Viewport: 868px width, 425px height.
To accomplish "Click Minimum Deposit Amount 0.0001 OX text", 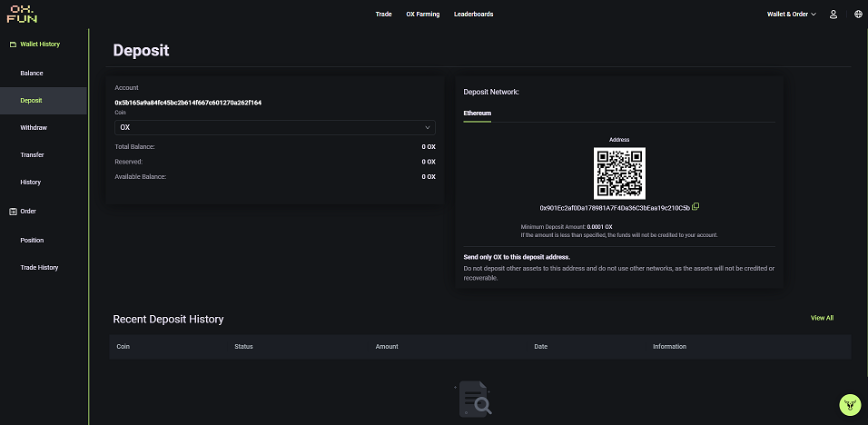I will (567, 227).
